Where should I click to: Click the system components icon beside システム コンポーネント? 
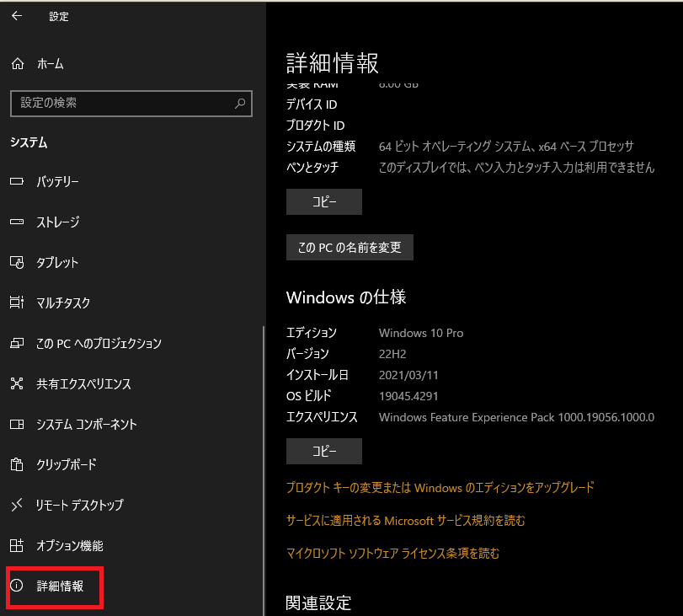click(x=17, y=424)
